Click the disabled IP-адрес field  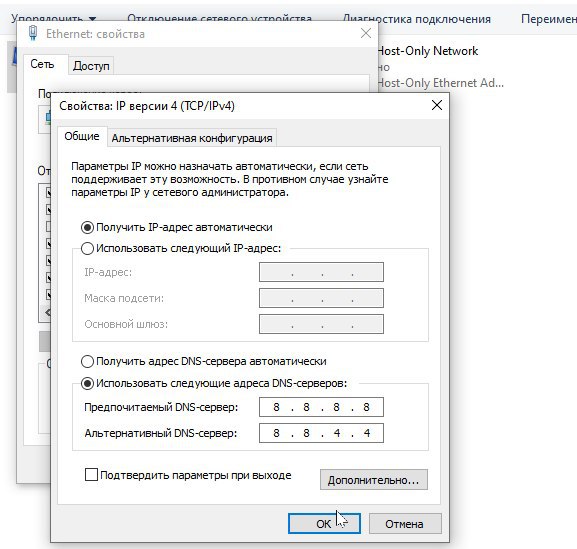[x=321, y=272]
